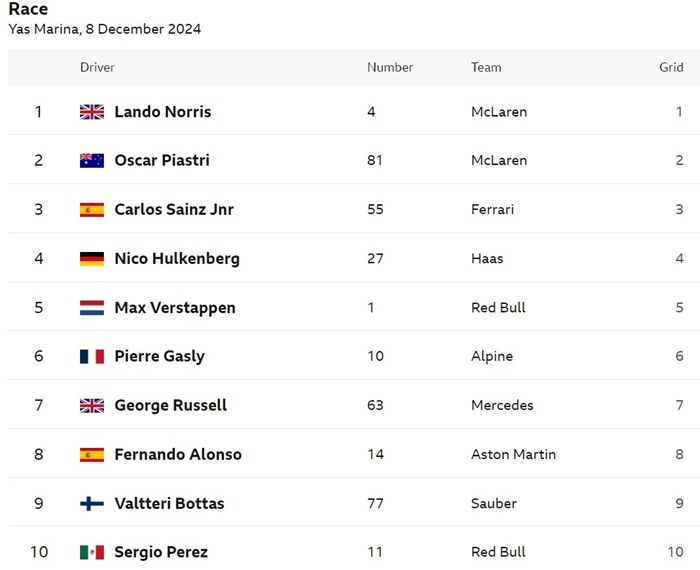Image resolution: width=700 pixels, height=570 pixels.
Task: Open Lando Norris driver name
Action: pos(163,112)
